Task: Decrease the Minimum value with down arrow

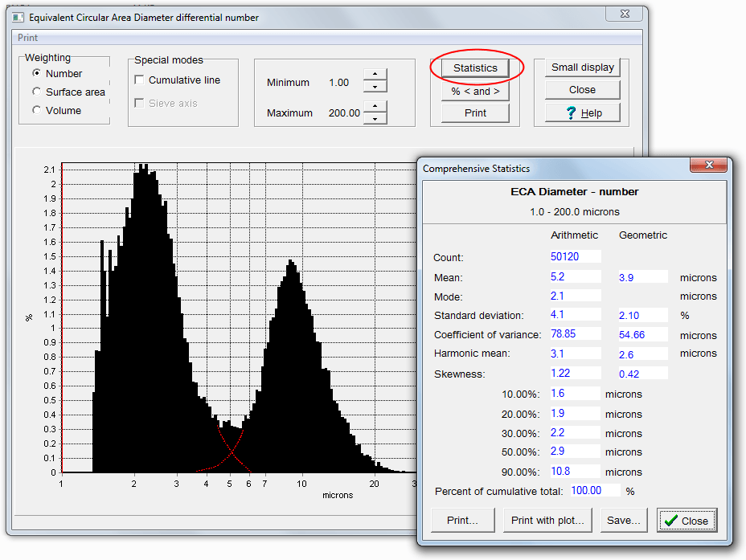Action: coord(375,87)
